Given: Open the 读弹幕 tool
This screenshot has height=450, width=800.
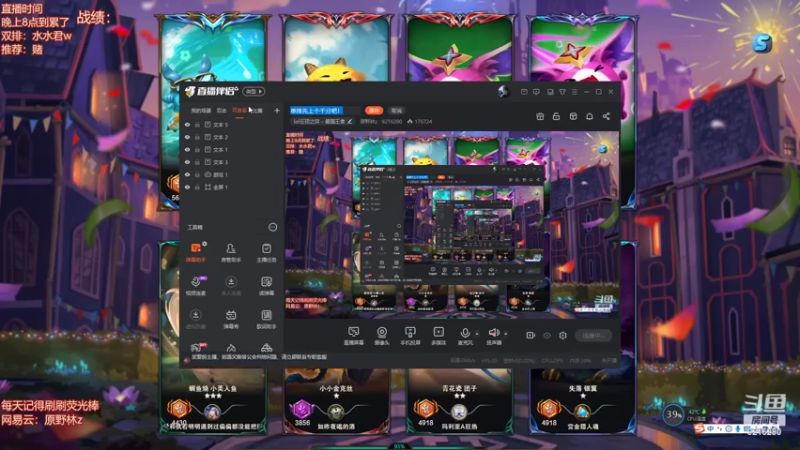Looking at the screenshot, I should point(266,286).
